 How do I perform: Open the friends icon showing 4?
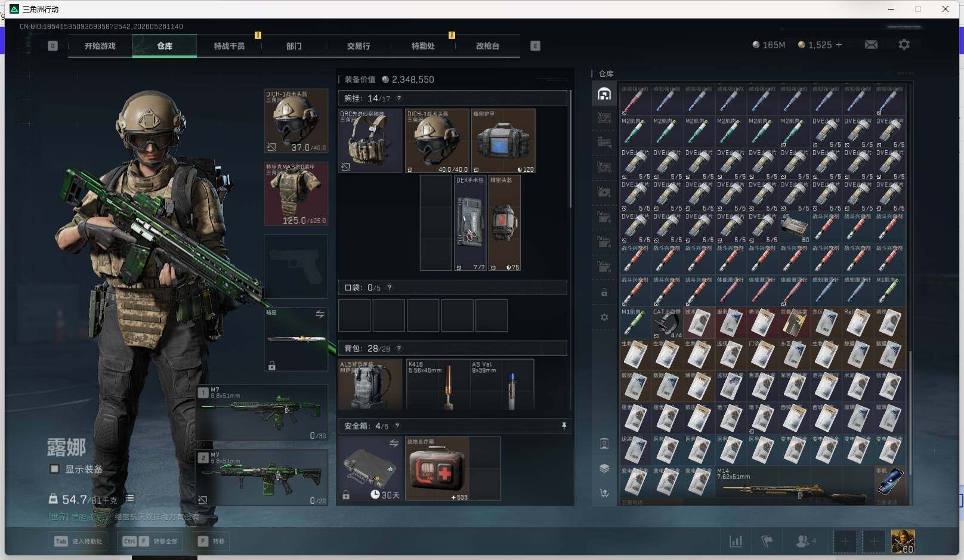pos(806,542)
